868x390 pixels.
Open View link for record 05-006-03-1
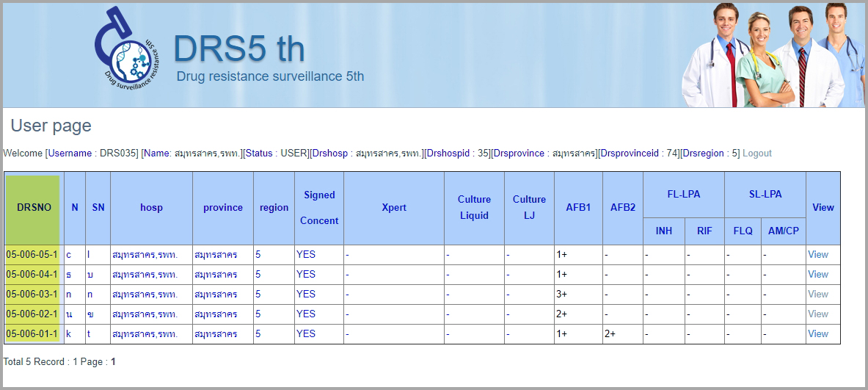(x=817, y=295)
